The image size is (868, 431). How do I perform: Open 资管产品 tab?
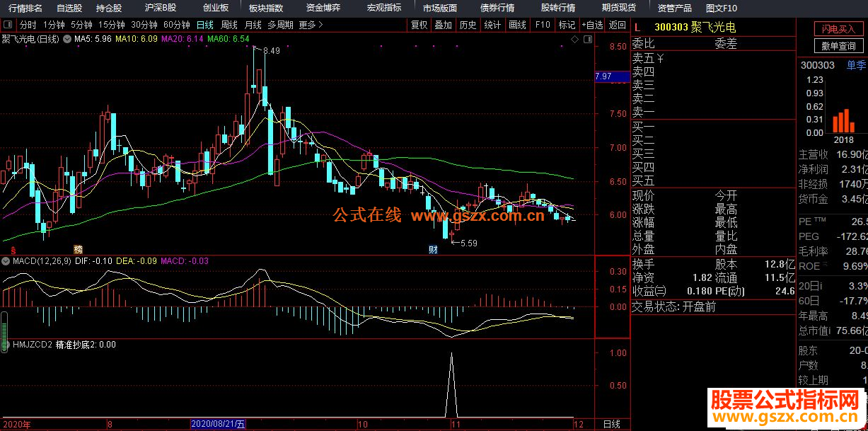click(x=675, y=8)
